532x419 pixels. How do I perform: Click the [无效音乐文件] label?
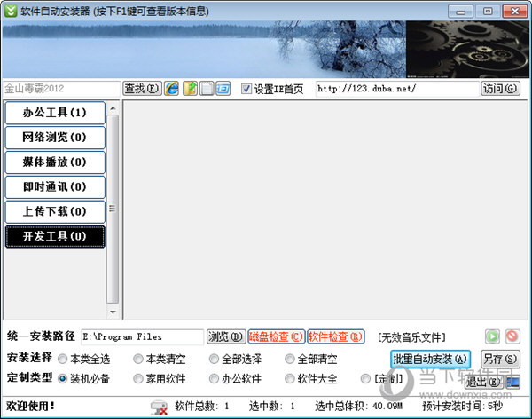[x=411, y=337]
